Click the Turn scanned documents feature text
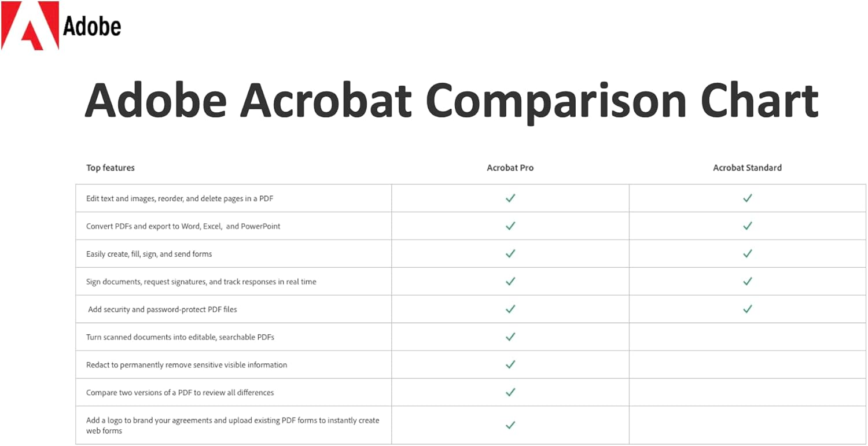The height and width of the screenshot is (446, 868). click(180, 337)
